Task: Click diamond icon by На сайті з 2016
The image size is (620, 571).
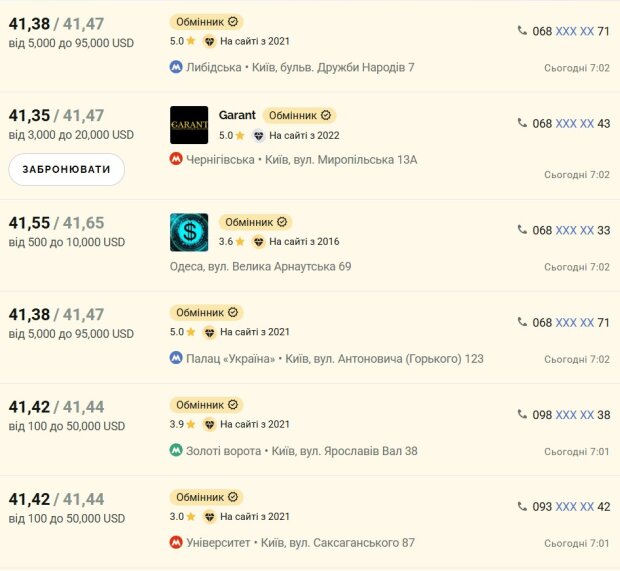Action: [x=259, y=241]
